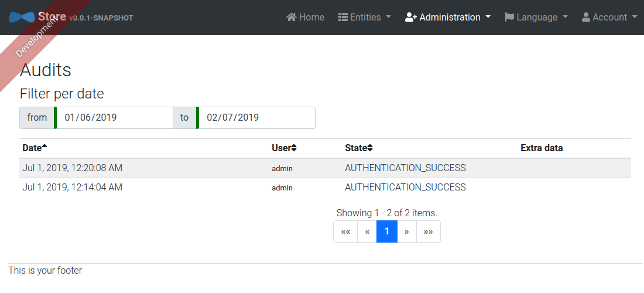The image size is (644, 293).
Task: Open the Account menu
Action: 609,17
